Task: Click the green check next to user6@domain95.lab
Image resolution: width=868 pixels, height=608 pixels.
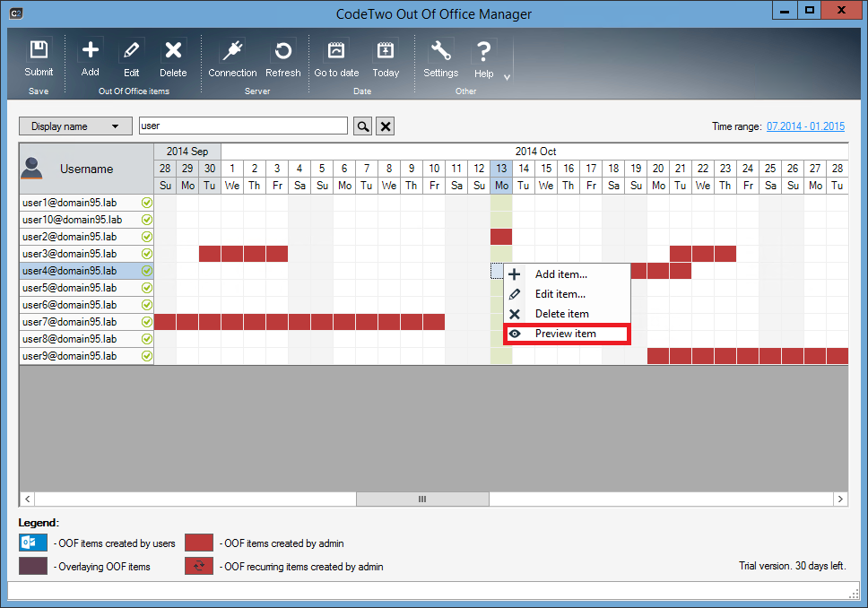Action: (x=147, y=305)
